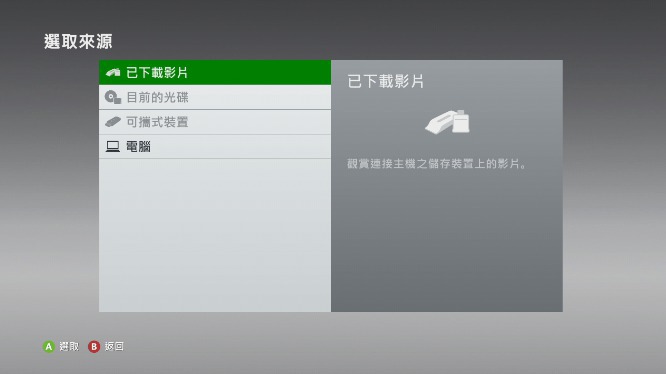The height and width of the screenshot is (374, 666).
Task: Open the 可攜式裝置 source entry
Action: point(215,122)
